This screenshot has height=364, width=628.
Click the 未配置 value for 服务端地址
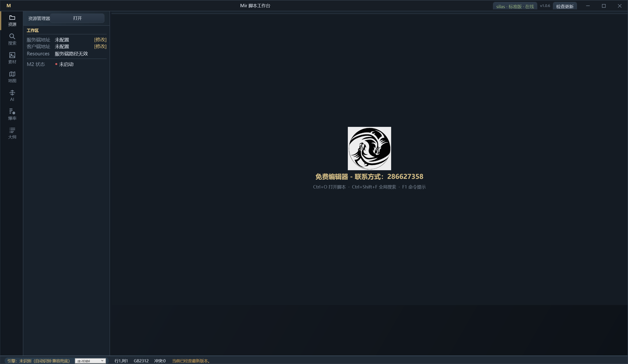62,40
